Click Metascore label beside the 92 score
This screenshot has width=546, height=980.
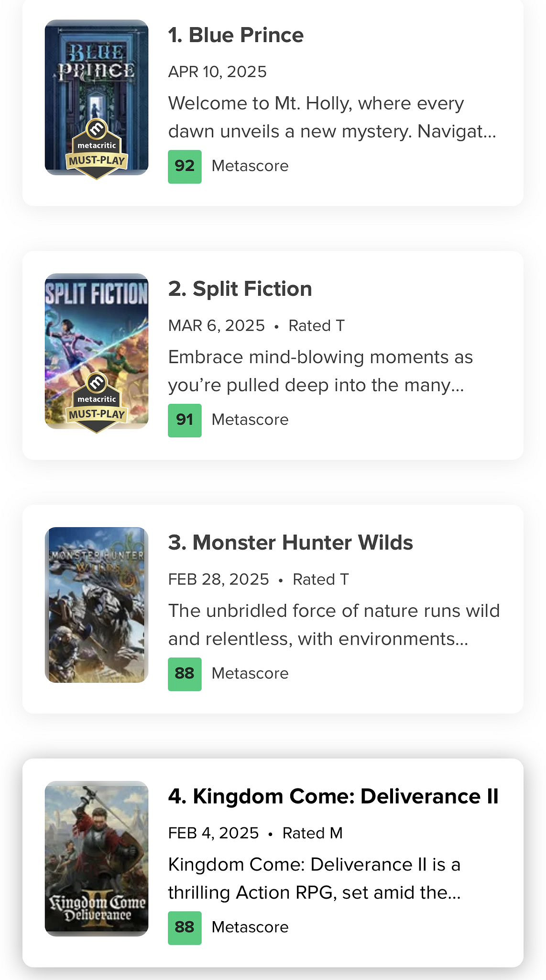(x=250, y=167)
